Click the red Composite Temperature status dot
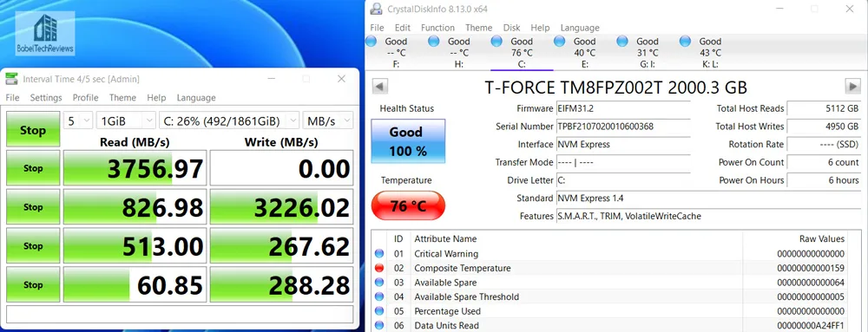 coord(379,268)
